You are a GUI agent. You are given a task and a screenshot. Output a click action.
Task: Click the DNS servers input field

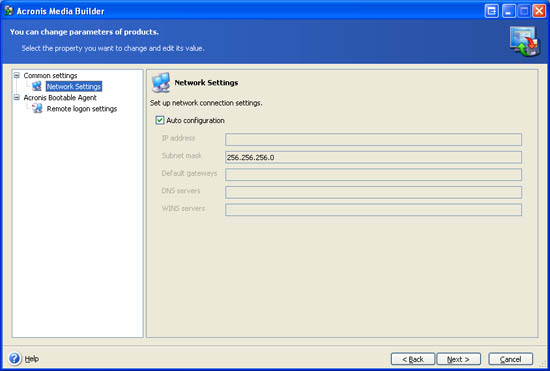(x=373, y=192)
